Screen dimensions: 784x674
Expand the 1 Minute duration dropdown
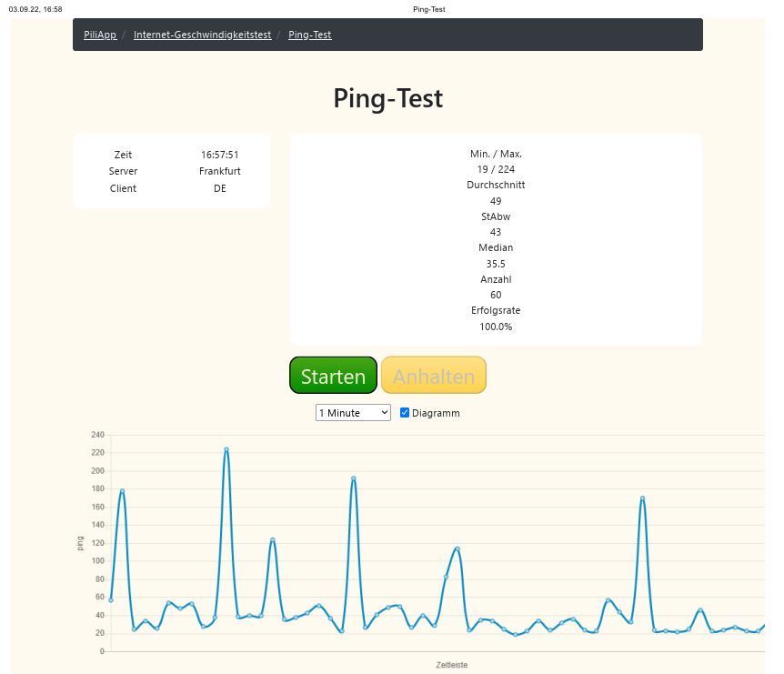[353, 413]
